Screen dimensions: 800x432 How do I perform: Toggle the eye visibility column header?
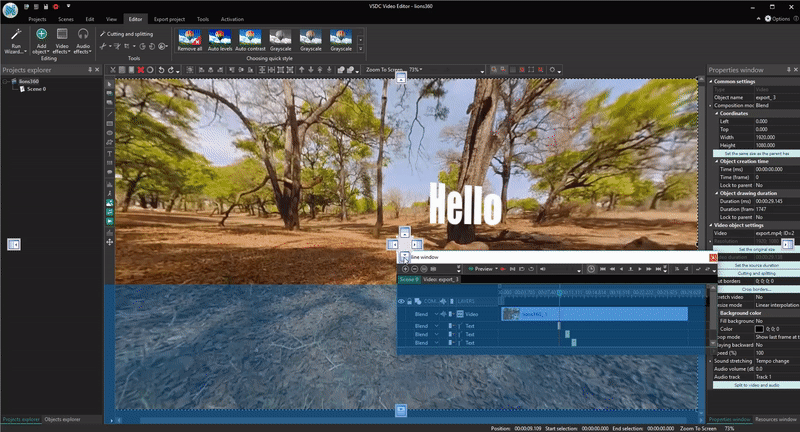[401, 301]
